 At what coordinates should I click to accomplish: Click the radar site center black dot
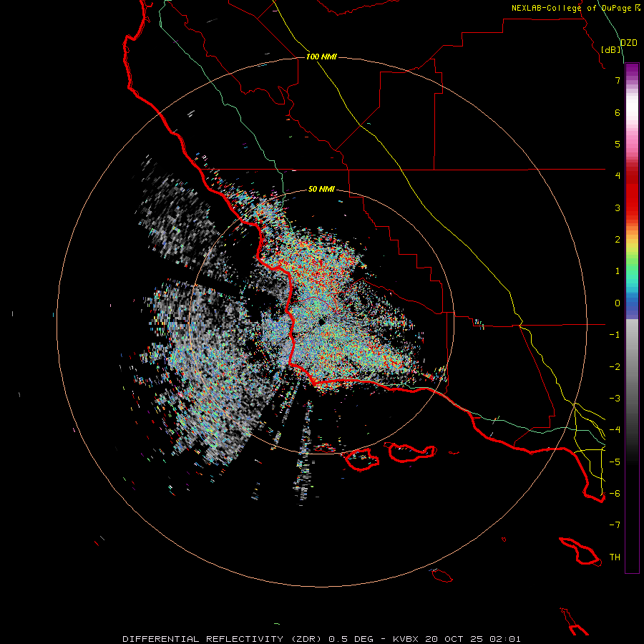(321, 322)
